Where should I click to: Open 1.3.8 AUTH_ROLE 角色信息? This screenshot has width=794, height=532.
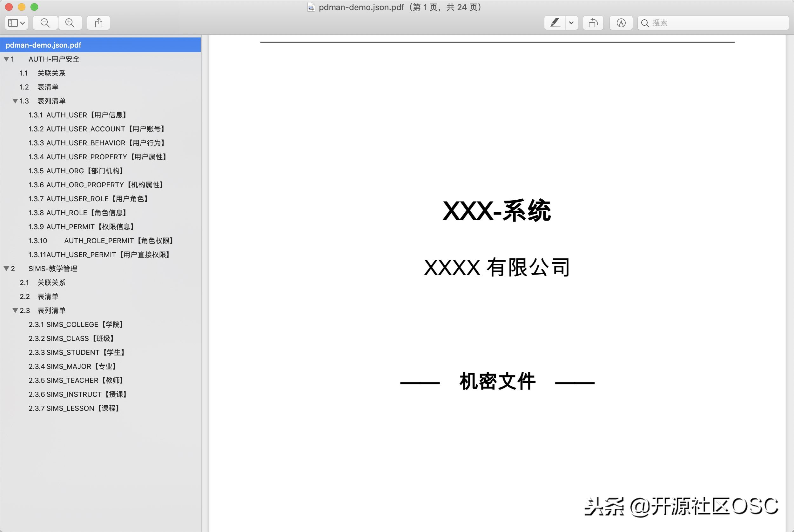click(79, 212)
